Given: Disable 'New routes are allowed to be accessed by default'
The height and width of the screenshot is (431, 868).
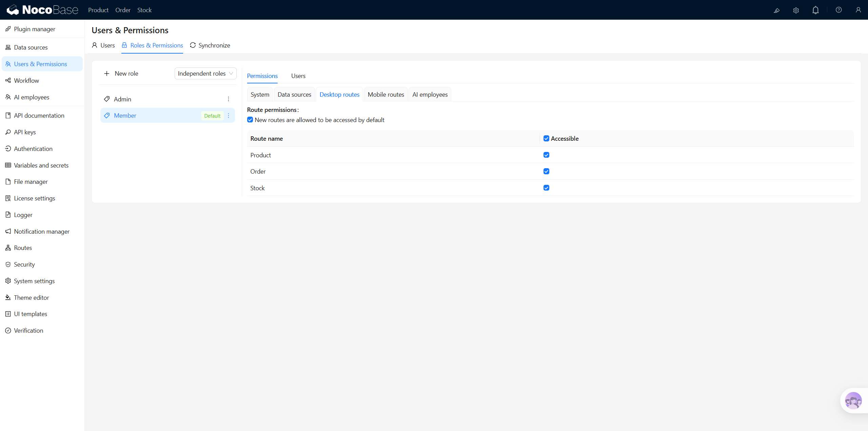Looking at the screenshot, I should pos(250,120).
